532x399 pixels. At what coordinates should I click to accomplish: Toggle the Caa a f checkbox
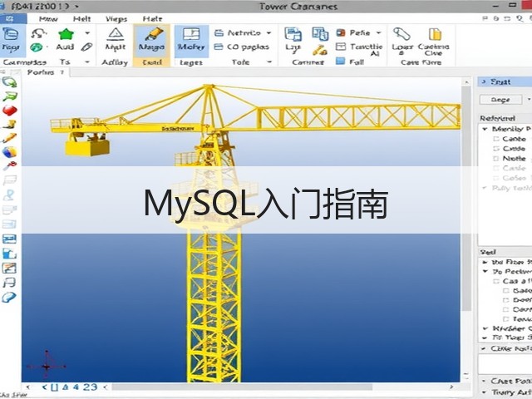tap(496, 281)
